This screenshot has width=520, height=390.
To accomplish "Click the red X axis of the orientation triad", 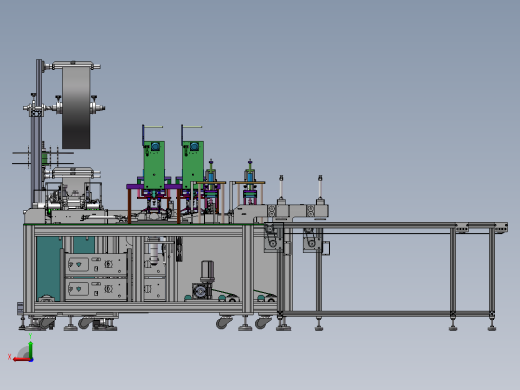I will tap(22, 360).
